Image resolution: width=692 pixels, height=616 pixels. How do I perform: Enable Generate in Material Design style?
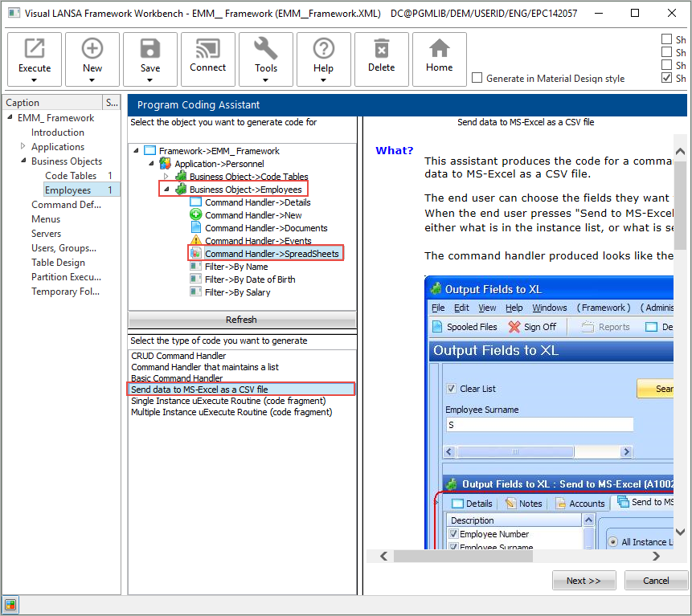(x=477, y=79)
